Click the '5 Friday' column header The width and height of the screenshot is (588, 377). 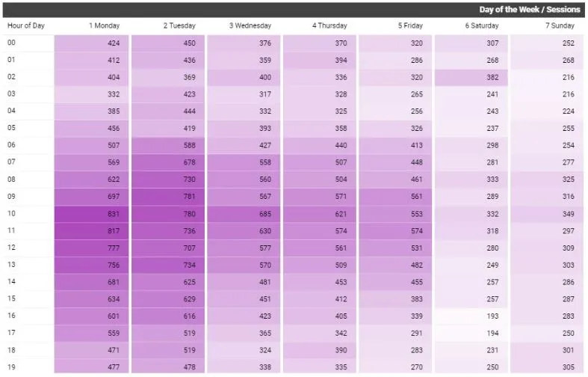(x=410, y=25)
